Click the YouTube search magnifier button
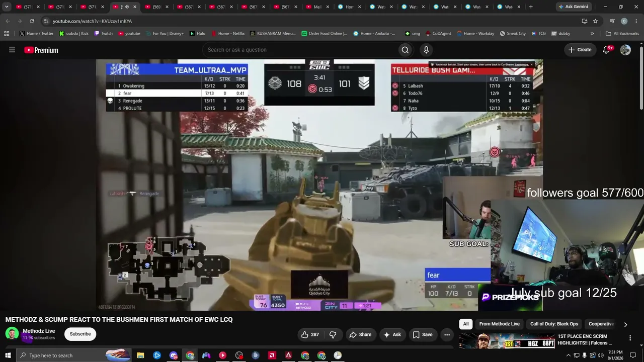 [405, 50]
